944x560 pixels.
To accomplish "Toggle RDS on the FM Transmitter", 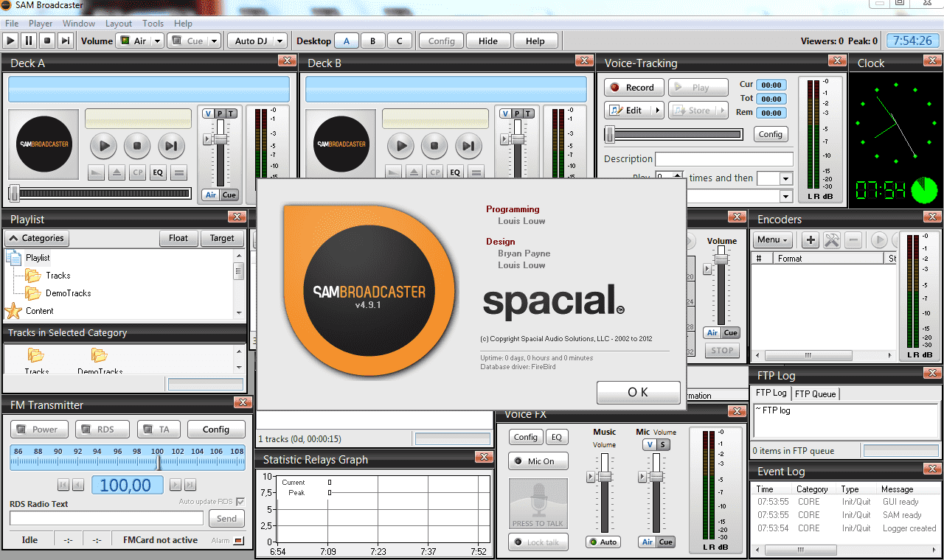I will pos(103,430).
